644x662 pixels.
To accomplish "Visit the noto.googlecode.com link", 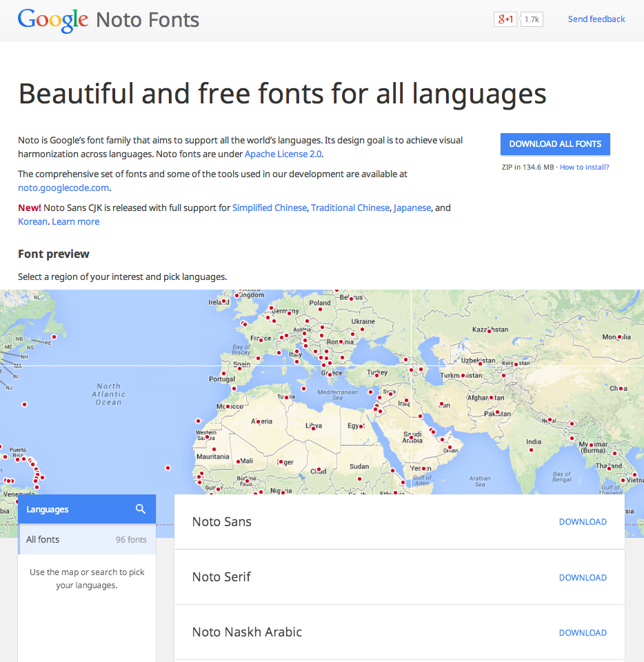I will pos(63,188).
